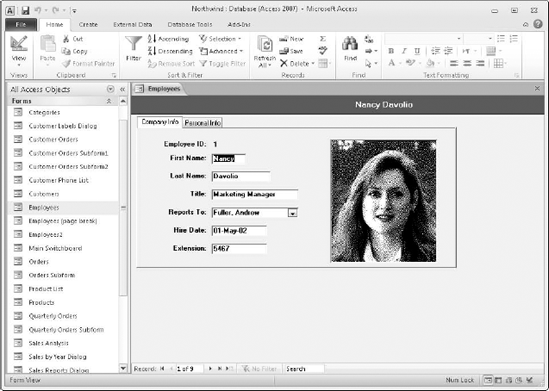Activate the Format Painter tool
This screenshot has width=549, height=391.
88,63
